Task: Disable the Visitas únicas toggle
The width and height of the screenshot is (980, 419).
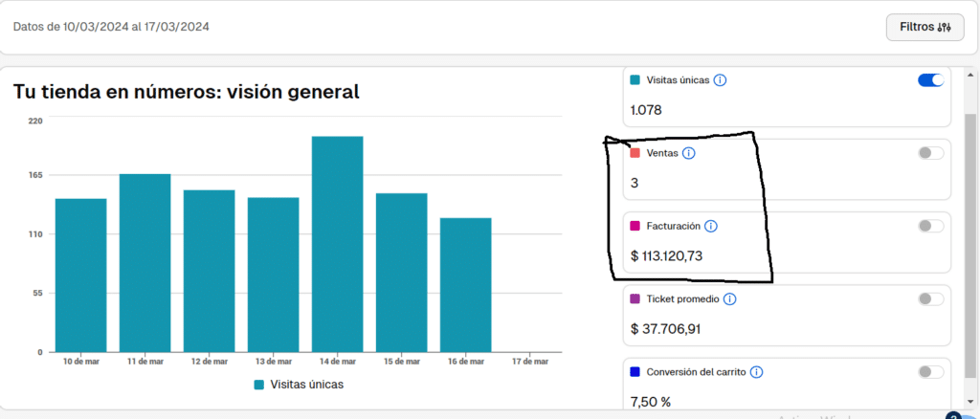Action: (931, 80)
